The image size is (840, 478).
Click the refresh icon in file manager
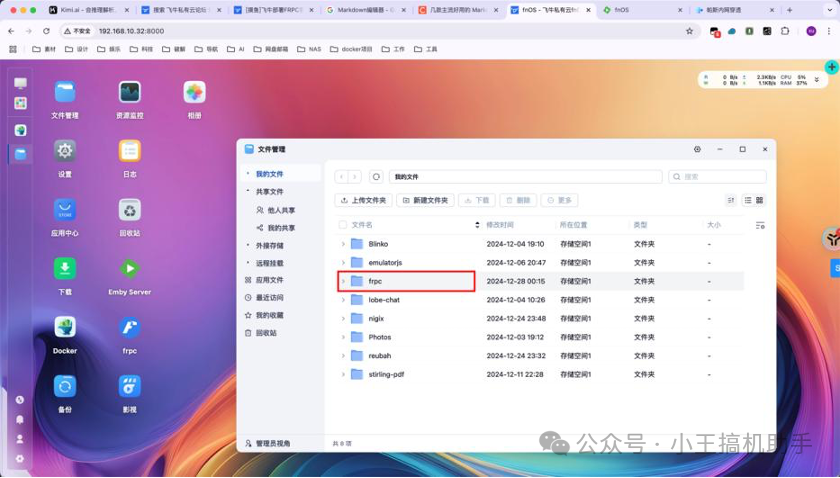[376, 177]
